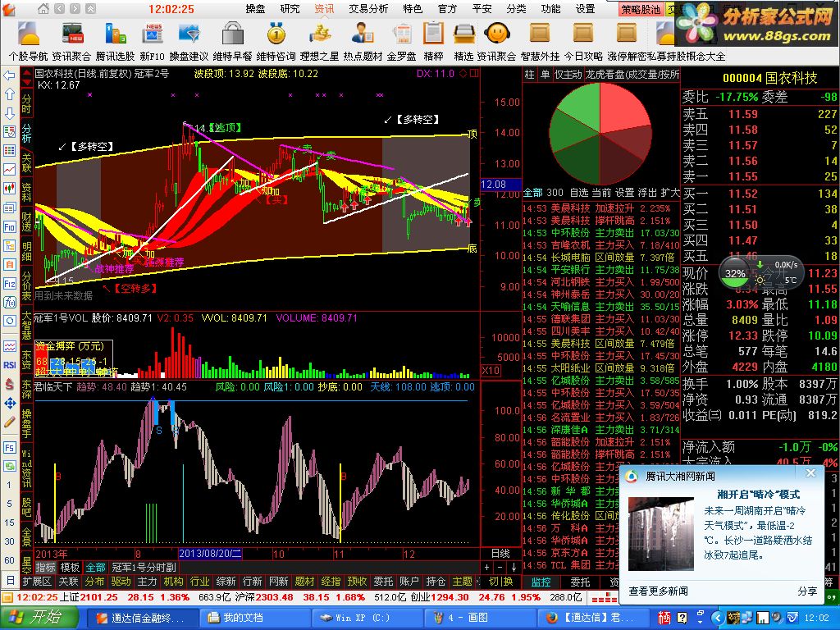This screenshot has width=840, height=630.
Task: Switch to 分时 vertical tab
Action: [x=26, y=103]
